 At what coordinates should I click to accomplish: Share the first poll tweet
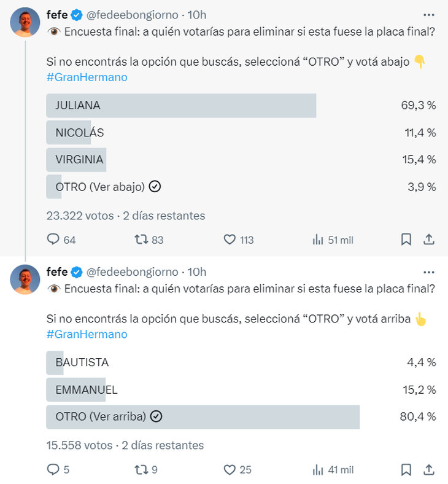point(429,240)
